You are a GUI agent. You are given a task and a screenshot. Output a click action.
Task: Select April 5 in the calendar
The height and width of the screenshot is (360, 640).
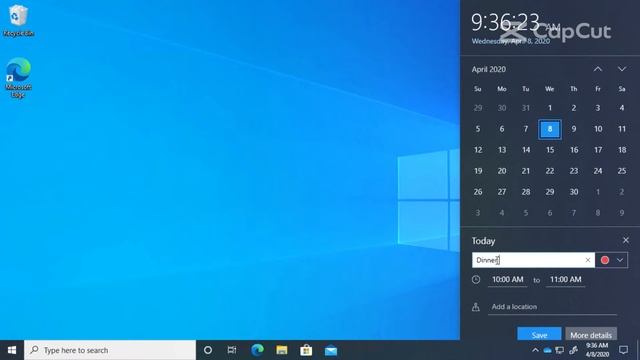coord(478,129)
